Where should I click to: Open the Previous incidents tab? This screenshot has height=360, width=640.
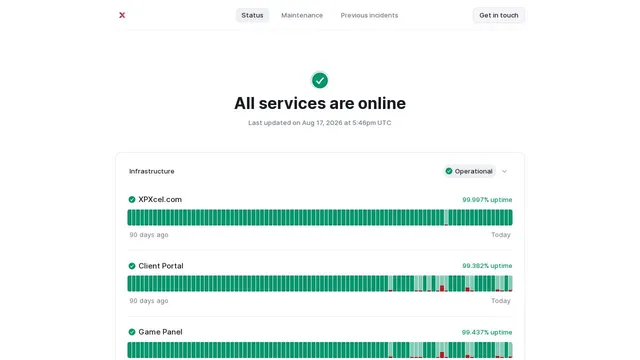click(369, 15)
